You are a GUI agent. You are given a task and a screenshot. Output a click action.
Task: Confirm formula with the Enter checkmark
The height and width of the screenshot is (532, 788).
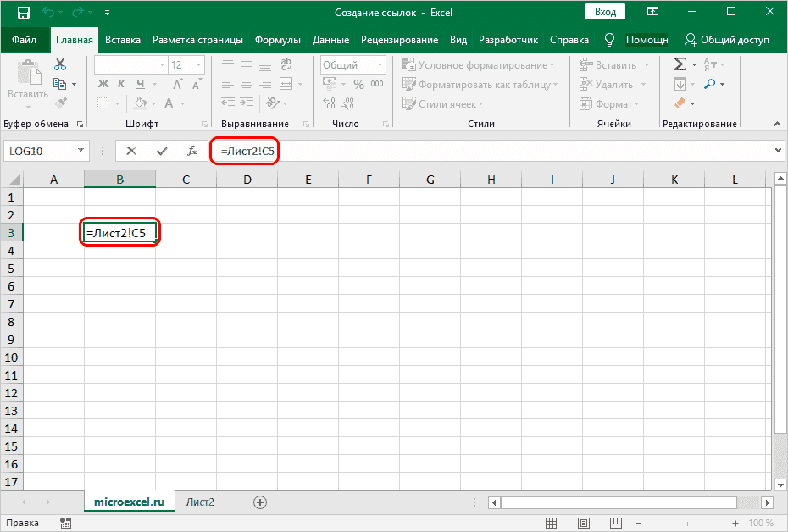[161, 151]
